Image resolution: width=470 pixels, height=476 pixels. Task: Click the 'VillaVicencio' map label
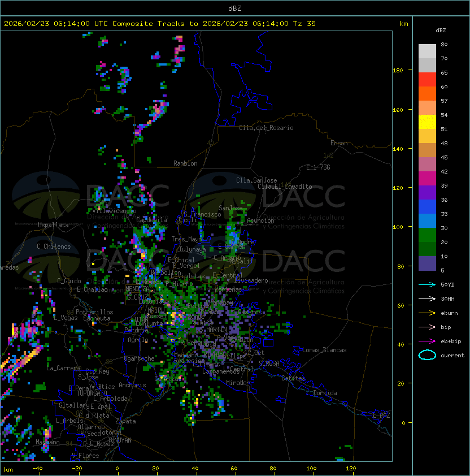point(114,211)
